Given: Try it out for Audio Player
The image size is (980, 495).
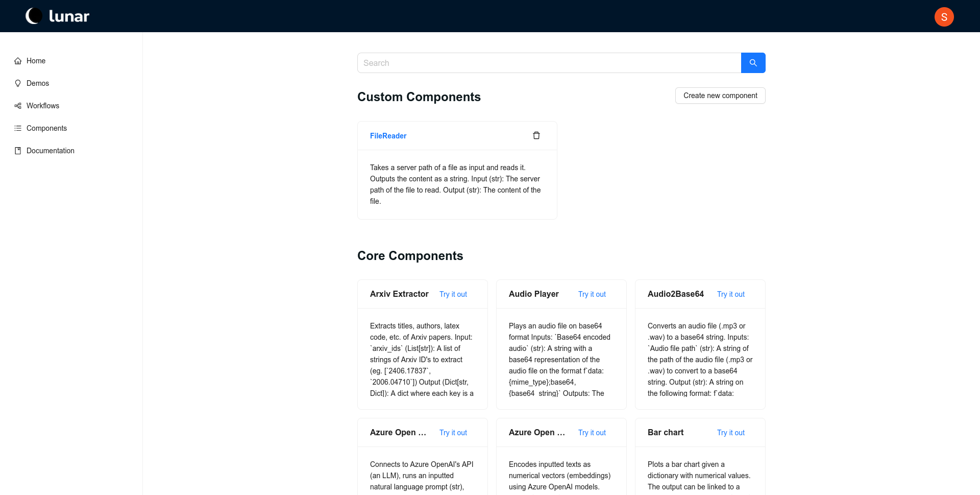Looking at the screenshot, I should point(592,294).
